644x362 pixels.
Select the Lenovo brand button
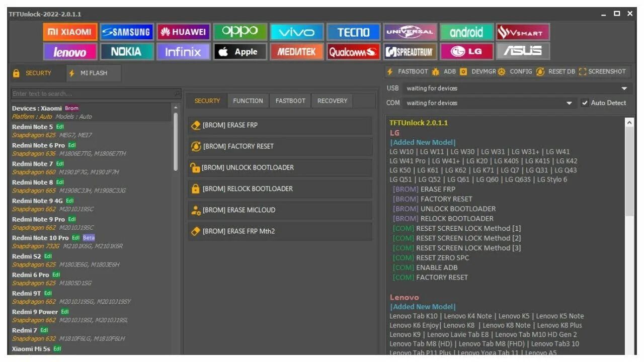click(70, 51)
